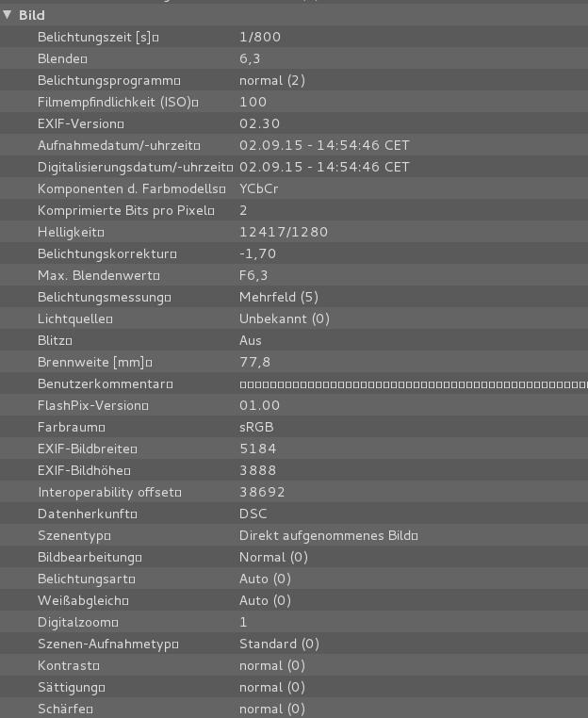Image resolution: width=588 pixels, height=718 pixels.
Task: Click the Belichtungsmessung value Mehrfeld (5)
Action: [x=279, y=297]
